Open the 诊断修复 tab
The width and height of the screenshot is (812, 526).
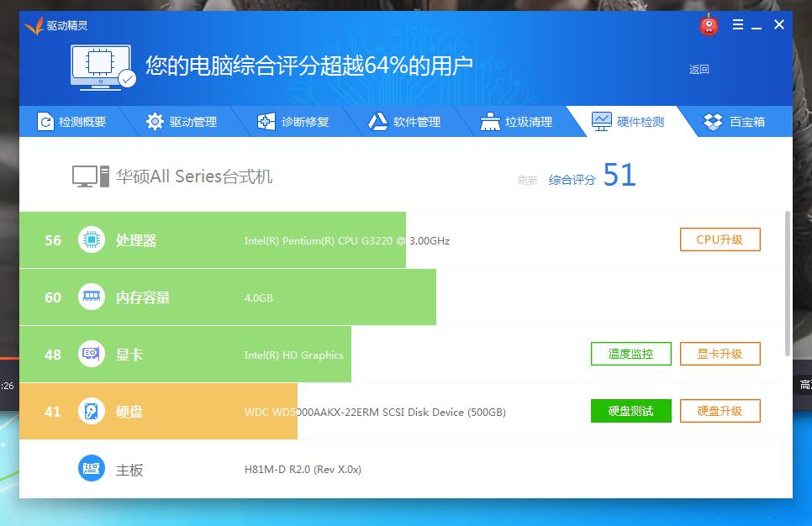click(x=293, y=122)
